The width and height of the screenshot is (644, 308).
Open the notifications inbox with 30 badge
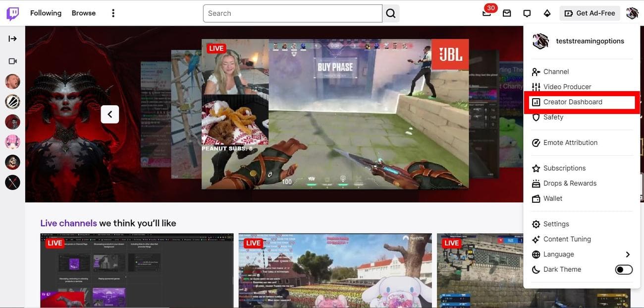pos(487,13)
